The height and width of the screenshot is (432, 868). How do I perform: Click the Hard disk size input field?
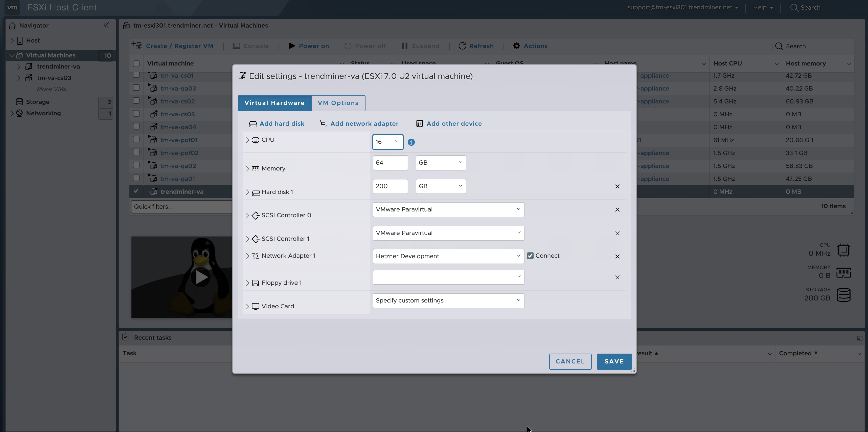tap(390, 186)
